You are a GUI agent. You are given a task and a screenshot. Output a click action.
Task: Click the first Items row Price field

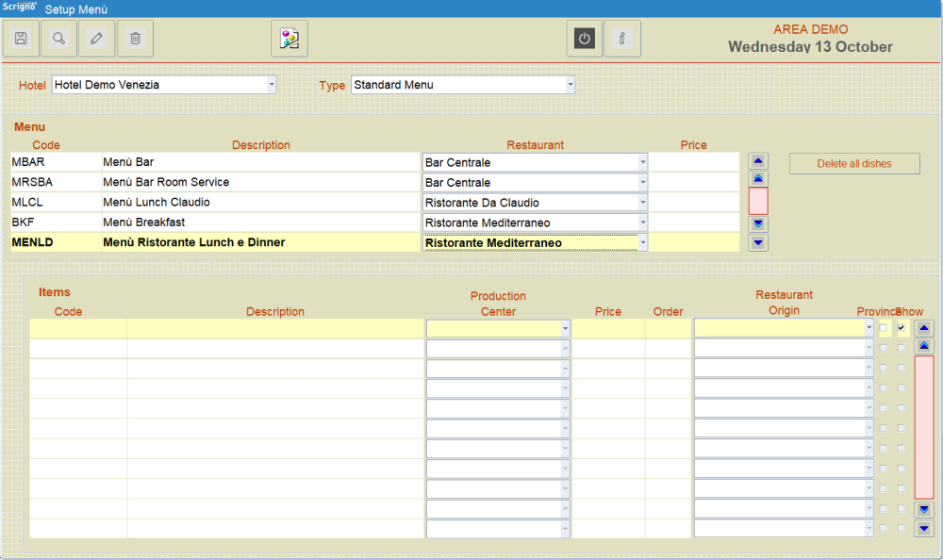click(x=608, y=329)
